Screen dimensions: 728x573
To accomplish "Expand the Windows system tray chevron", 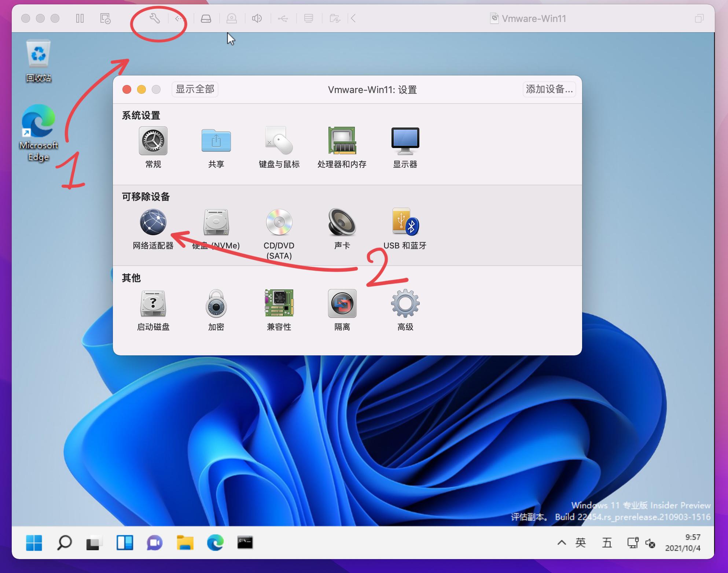I will [x=561, y=543].
